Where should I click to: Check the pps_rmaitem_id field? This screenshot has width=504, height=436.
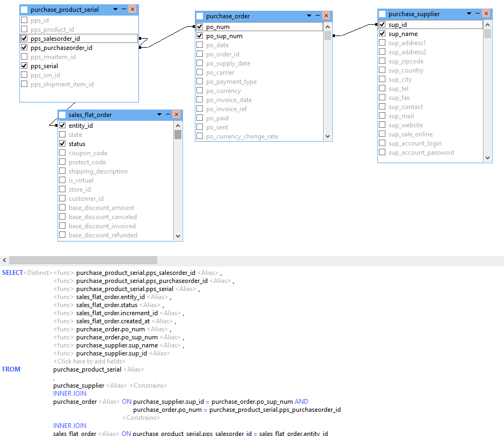click(x=24, y=56)
